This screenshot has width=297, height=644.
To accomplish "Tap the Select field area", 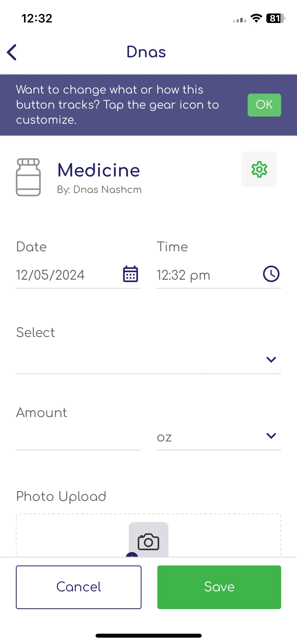I will [x=148, y=360].
